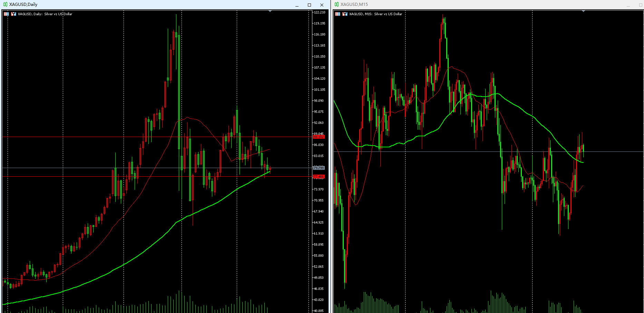Click the candlestick icon beside XAGUSD,Daily title
Image resolution: width=644 pixels, height=313 pixels.
tap(5, 4)
